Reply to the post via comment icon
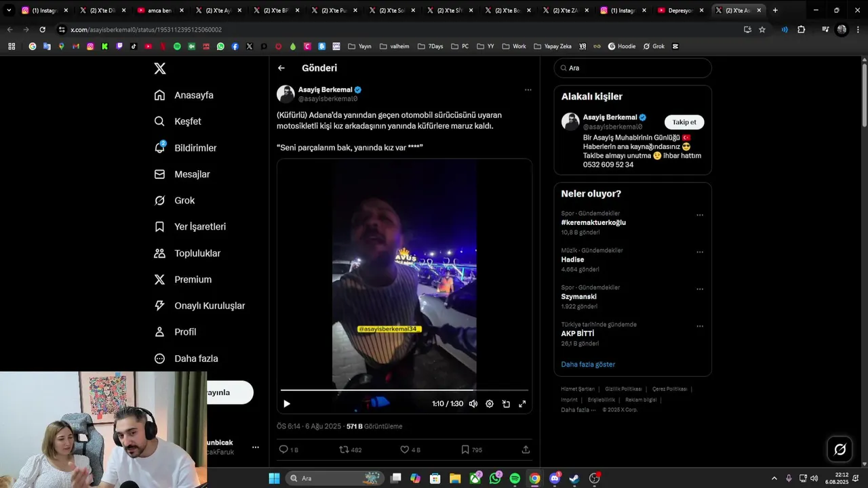 283,449
